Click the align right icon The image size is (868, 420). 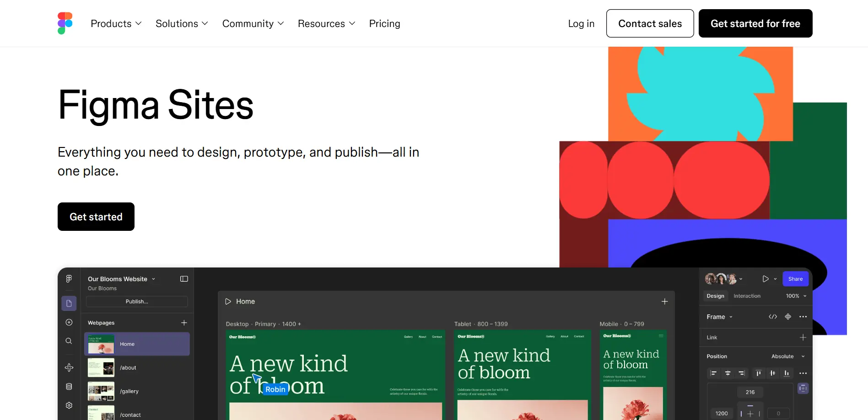click(742, 373)
